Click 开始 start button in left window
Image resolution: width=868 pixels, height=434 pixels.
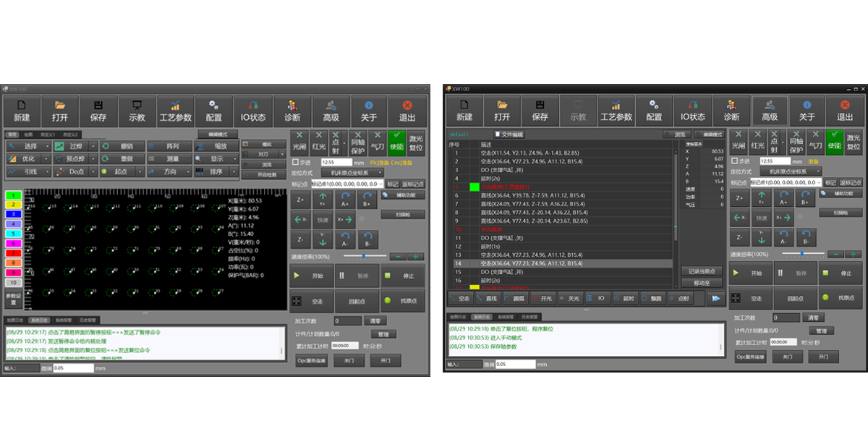point(311,276)
